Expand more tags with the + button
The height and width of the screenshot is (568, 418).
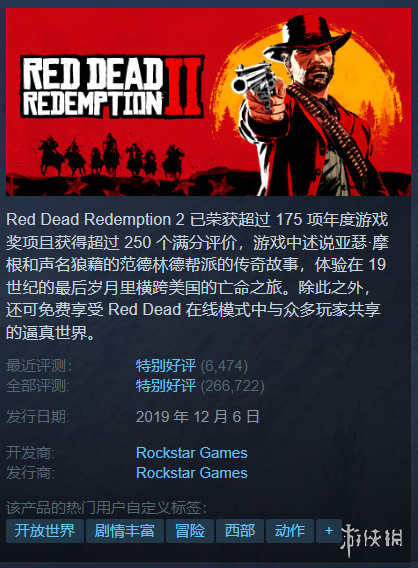329,531
